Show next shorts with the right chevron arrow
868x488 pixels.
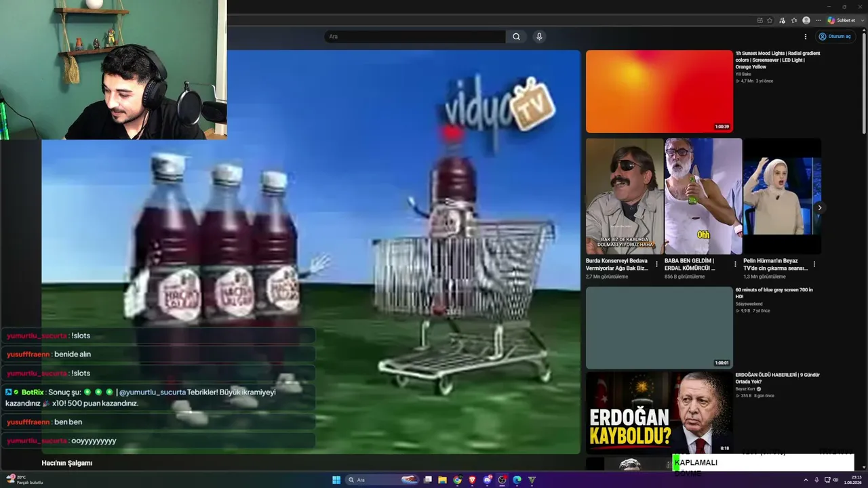tap(819, 208)
